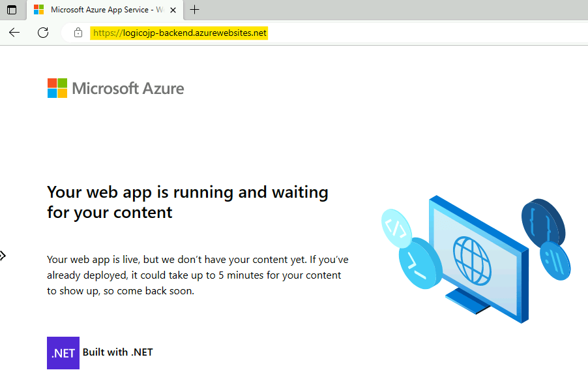The width and height of the screenshot is (588, 385).
Task: Click the purple .NET logo
Action: point(63,353)
